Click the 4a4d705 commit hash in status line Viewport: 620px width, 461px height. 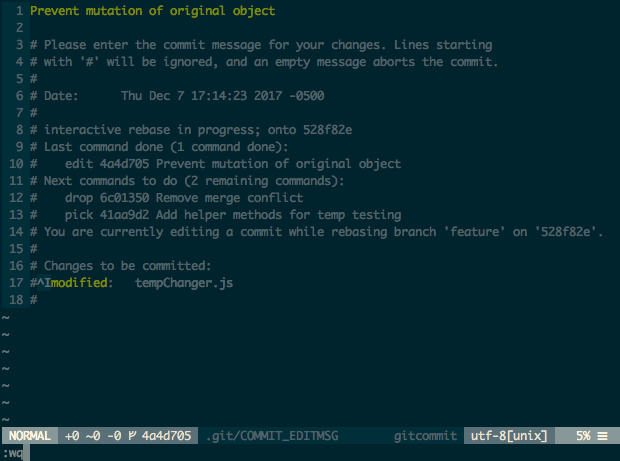(x=166, y=436)
